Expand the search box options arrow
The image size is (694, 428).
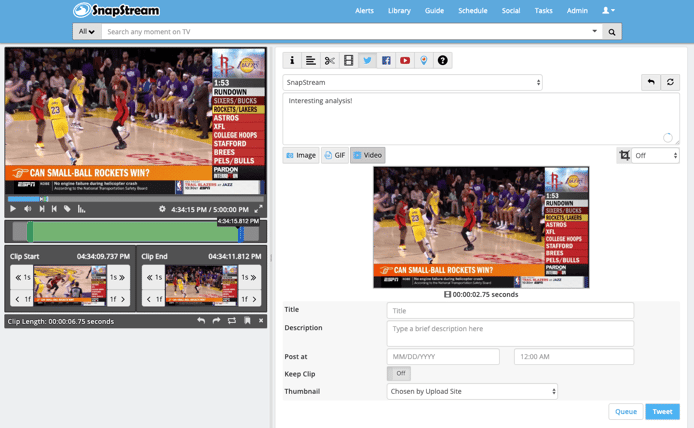(x=594, y=31)
